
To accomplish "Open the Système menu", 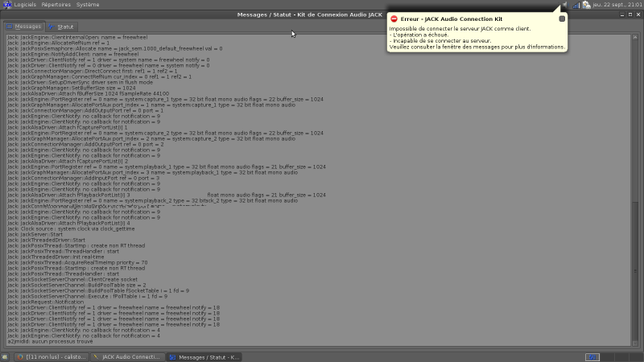I will (x=88, y=5).
